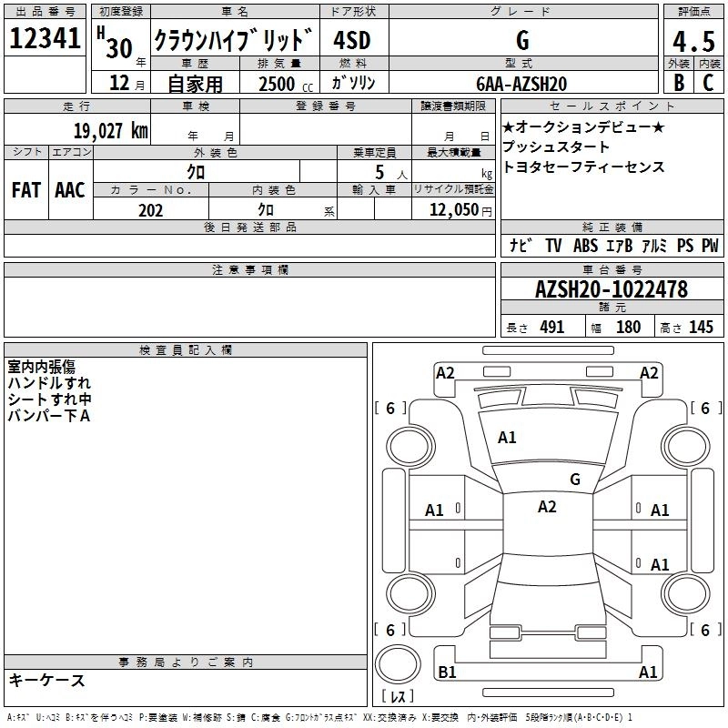Image resolution: width=728 pixels, height=728 pixels.
Task: Click the G mark on the windshield
Action: [x=575, y=480]
